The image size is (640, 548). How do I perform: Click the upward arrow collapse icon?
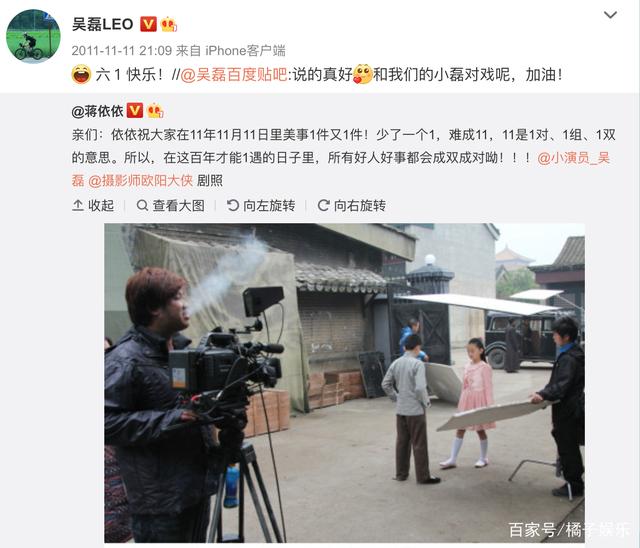click(x=78, y=205)
